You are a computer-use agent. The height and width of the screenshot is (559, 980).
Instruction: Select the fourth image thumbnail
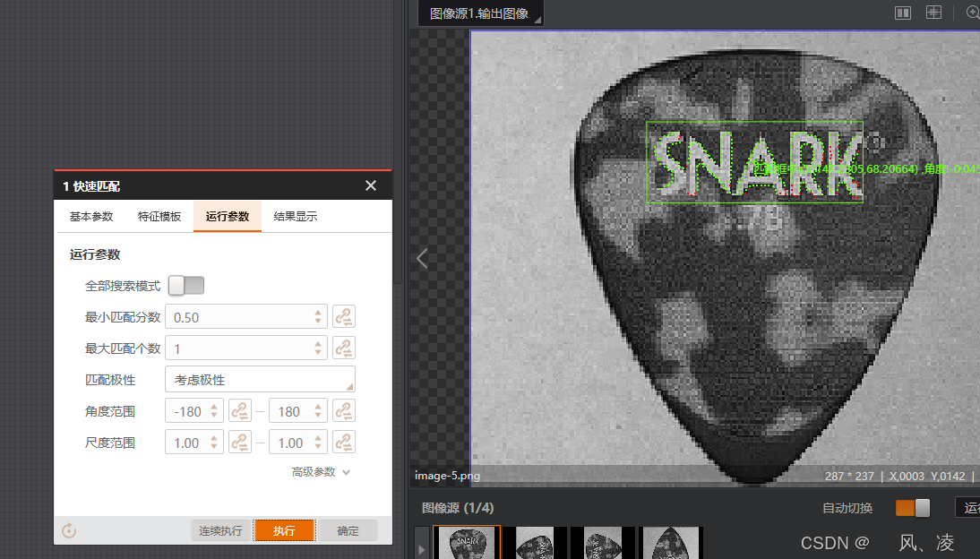670,543
